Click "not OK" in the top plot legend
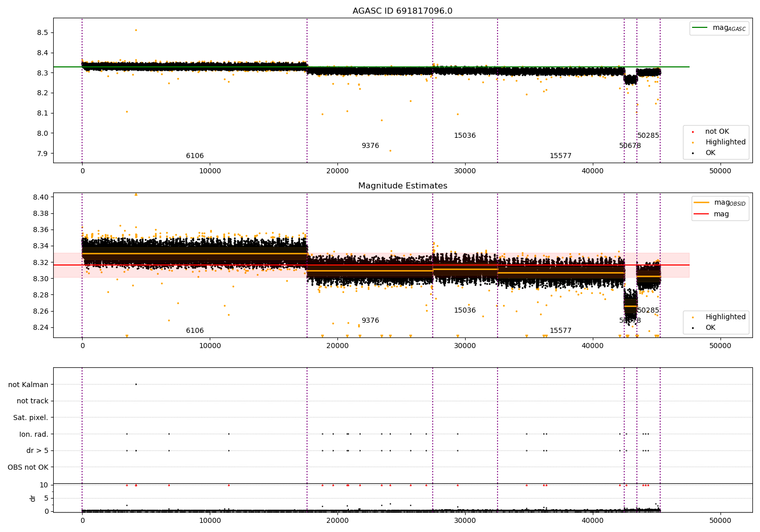 pyautogui.click(x=717, y=132)
